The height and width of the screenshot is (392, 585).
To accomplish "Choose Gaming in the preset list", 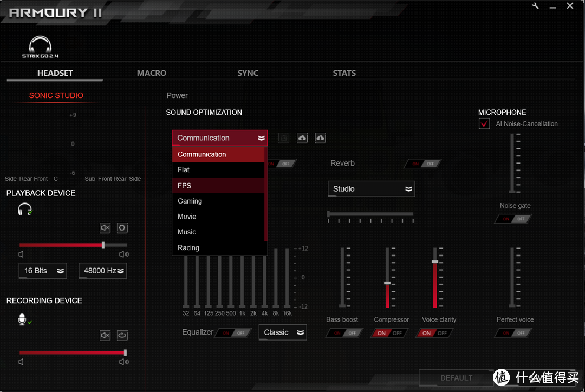I will (218, 201).
